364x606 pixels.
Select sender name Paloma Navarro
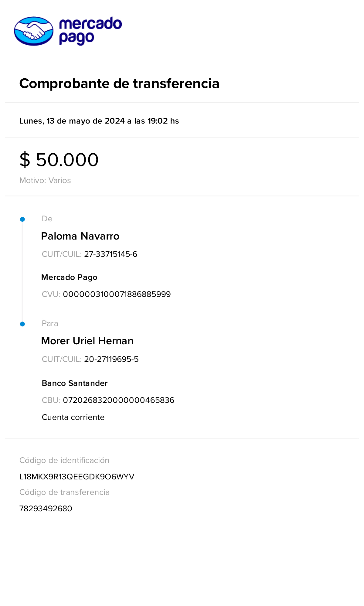pos(80,236)
